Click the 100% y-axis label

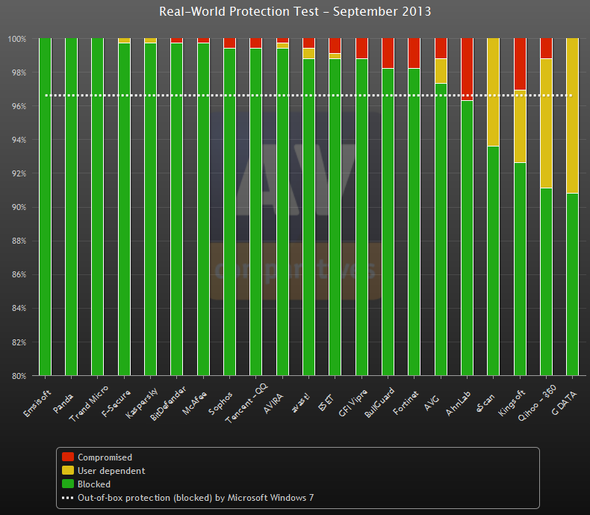[17, 39]
